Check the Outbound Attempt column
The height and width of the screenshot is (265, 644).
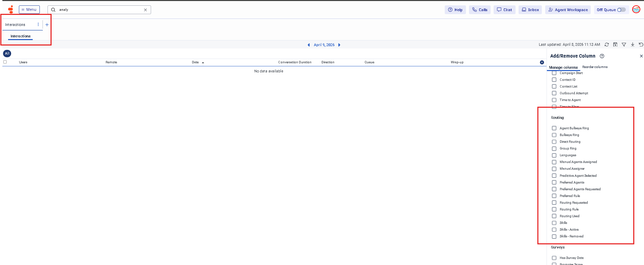click(x=554, y=93)
